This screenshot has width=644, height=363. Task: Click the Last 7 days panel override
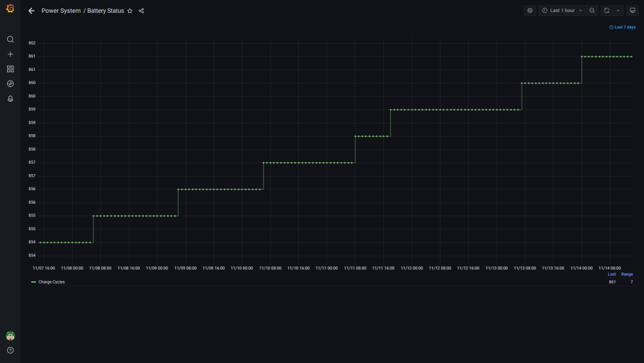tap(622, 27)
